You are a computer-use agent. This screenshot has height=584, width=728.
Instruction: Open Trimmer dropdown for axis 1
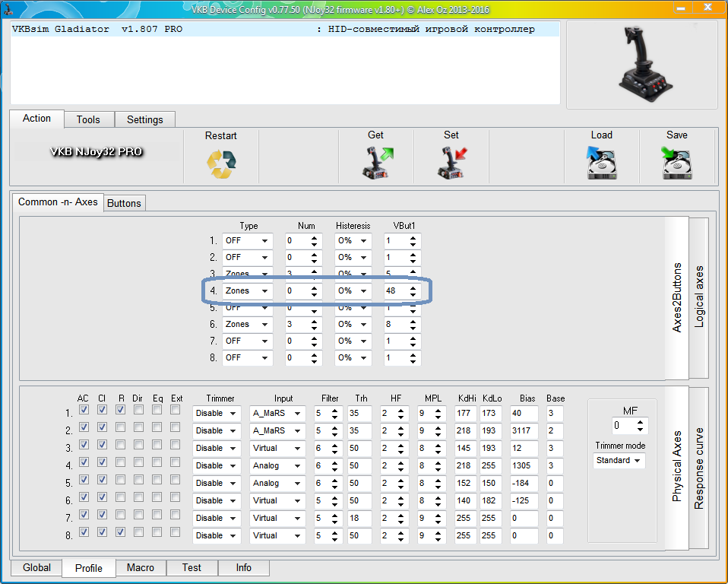point(217,414)
